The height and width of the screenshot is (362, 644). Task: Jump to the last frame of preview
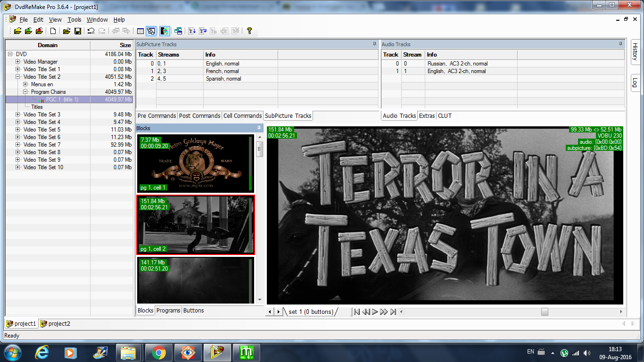[393, 312]
